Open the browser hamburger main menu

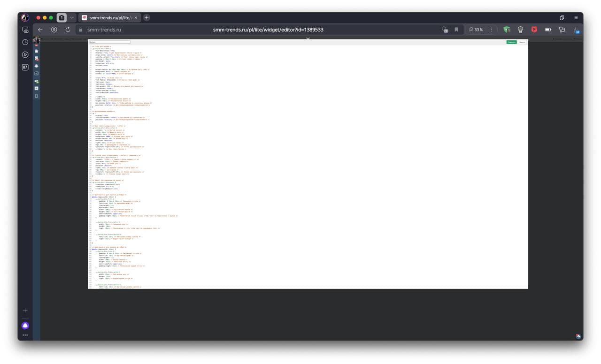[576, 18]
